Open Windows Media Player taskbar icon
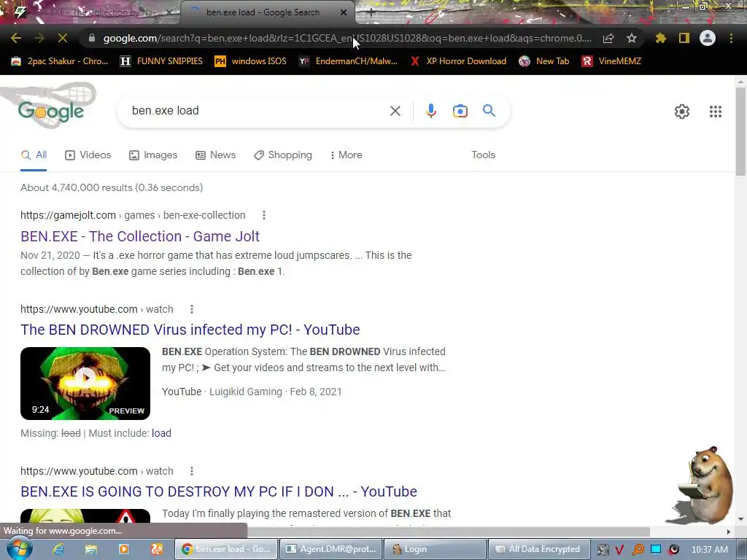 pyautogui.click(x=124, y=549)
